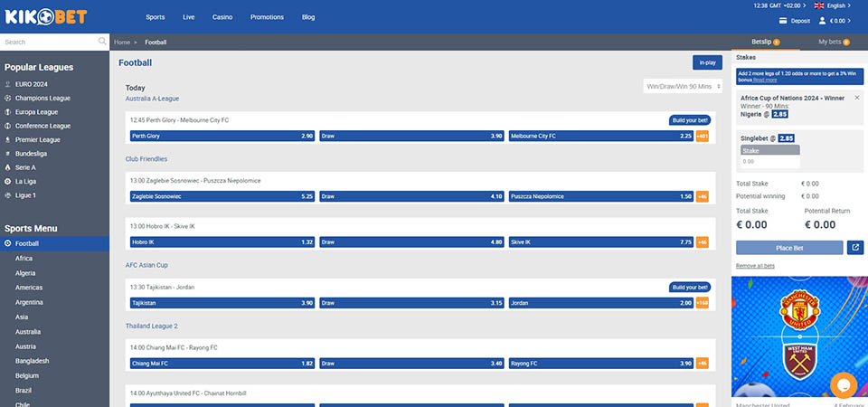The width and height of the screenshot is (868, 407).
Task: Click the Remove all bets link
Action: (757, 266)
